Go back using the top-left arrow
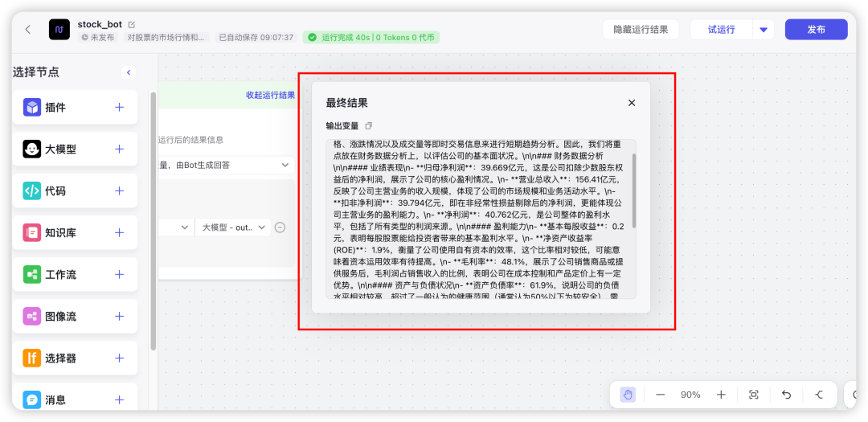The image size is (868, 422). 27,30
